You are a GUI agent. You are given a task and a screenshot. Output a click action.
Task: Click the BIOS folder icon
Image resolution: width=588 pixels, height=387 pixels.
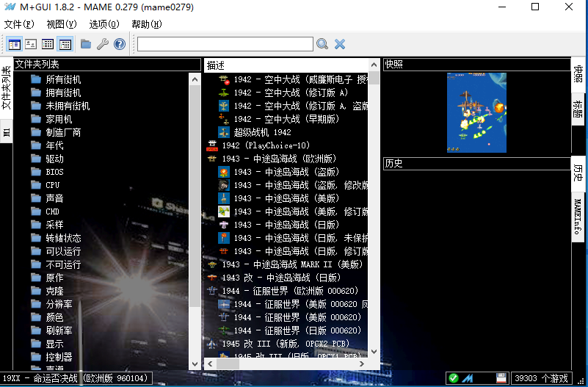click(36, 172)
